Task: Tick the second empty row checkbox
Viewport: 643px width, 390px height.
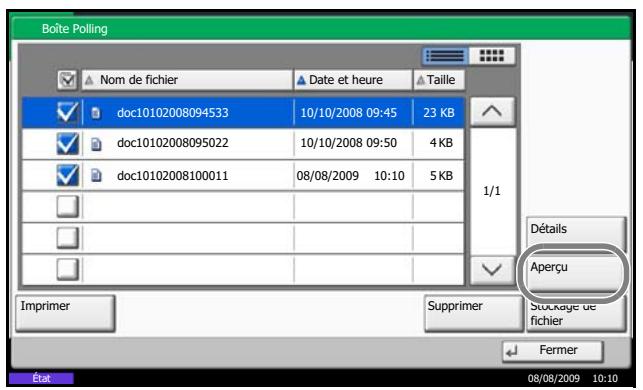Action: (x=68, y=238)
